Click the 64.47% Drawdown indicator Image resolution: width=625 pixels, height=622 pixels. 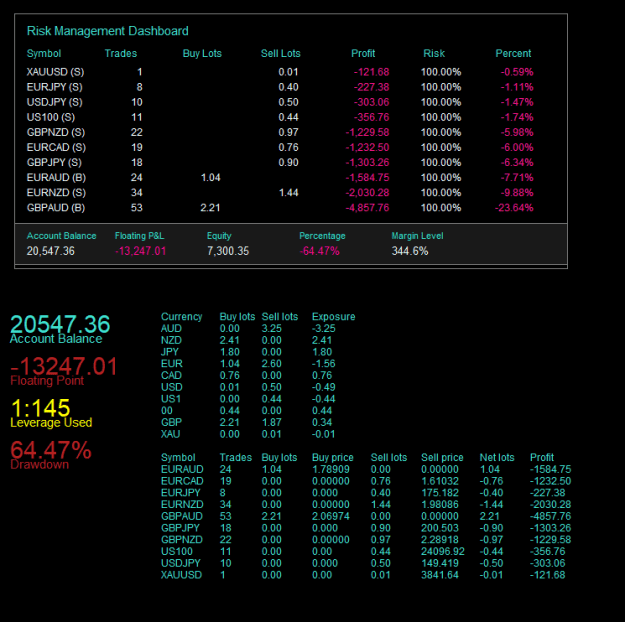pyautogui.click(x=51, y=450)
